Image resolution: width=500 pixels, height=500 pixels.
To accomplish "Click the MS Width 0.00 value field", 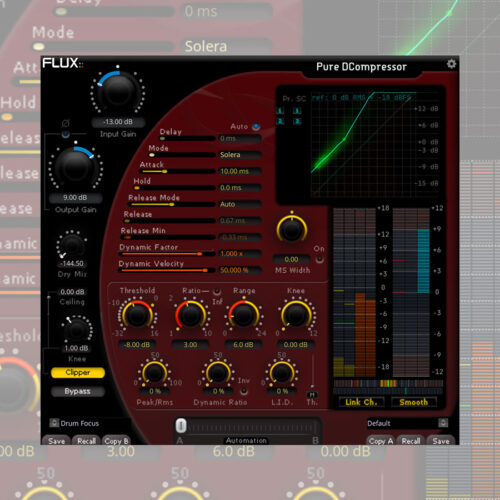I will click(x=291, y=259).
